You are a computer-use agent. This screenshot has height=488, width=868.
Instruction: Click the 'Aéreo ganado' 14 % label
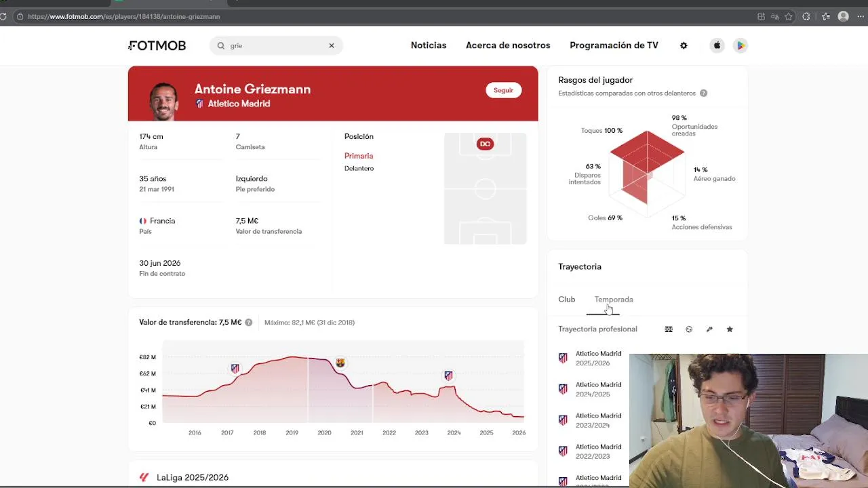pos(714,174)
